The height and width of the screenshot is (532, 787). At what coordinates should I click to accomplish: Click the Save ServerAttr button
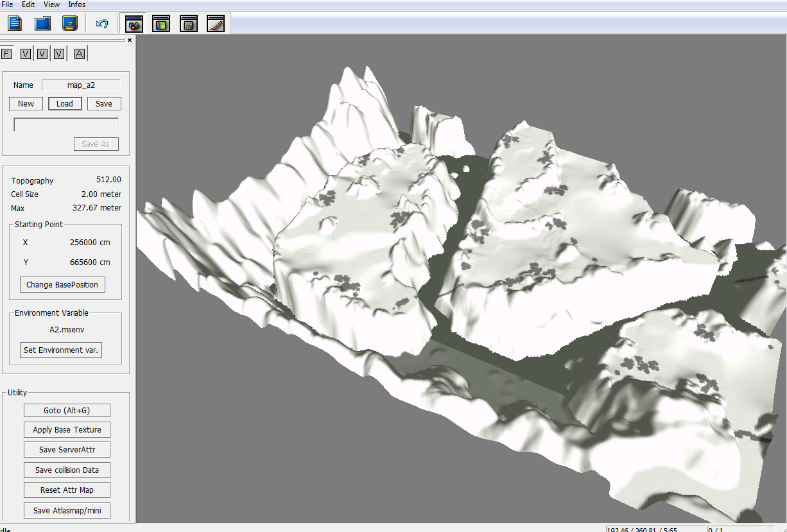pyautogui.click(x=67, y=450)
